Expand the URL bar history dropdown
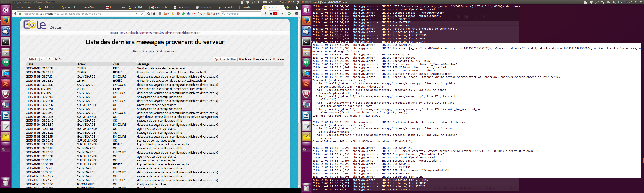This screenshot has height=193, width=644. (x=136, y=14)
